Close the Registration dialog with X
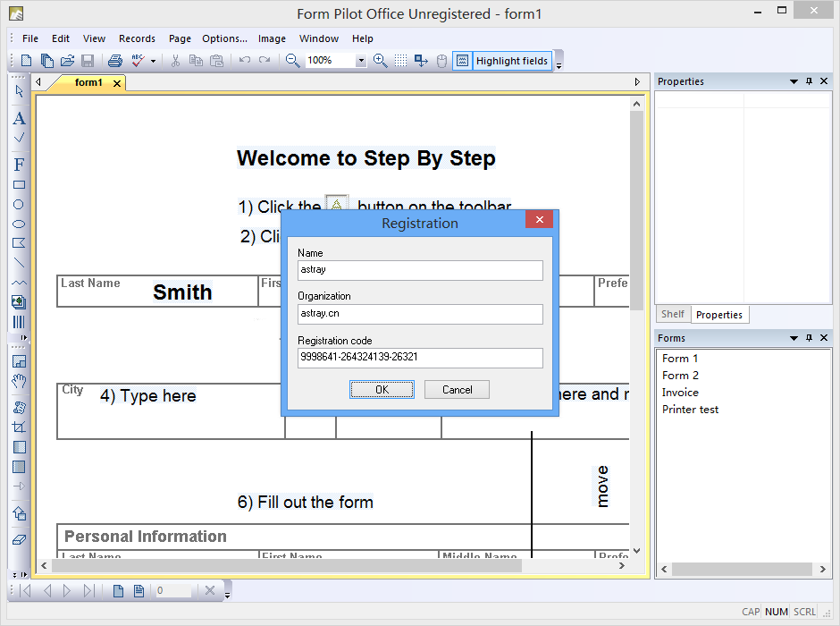840x626 pixels. pos(540,219)
